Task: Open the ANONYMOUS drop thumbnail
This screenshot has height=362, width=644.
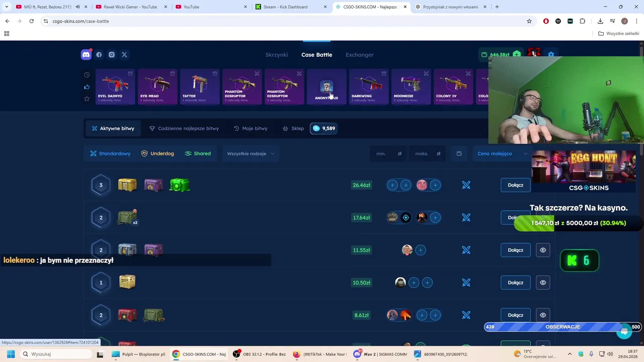Action: (x=327, y=87)
